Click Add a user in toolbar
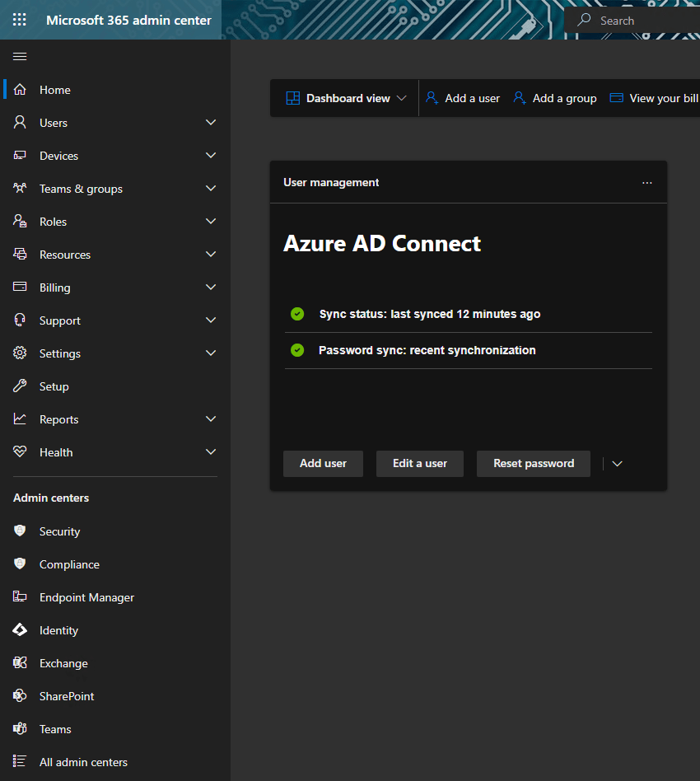The width and height of the screenshot is (700, 781). (x=463, y=98)
